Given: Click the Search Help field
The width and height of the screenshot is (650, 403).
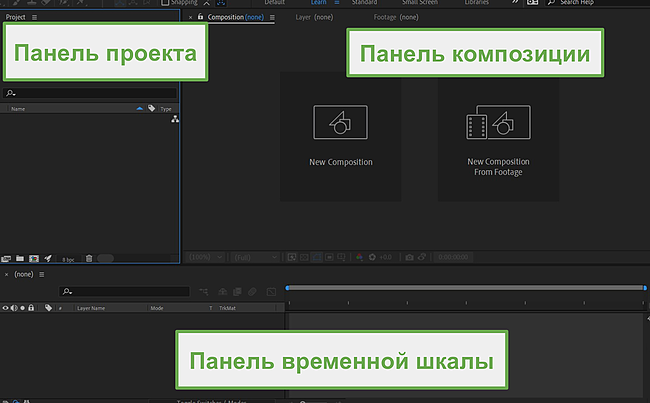Looking at the screenshot, I should (x=595, y=2).
